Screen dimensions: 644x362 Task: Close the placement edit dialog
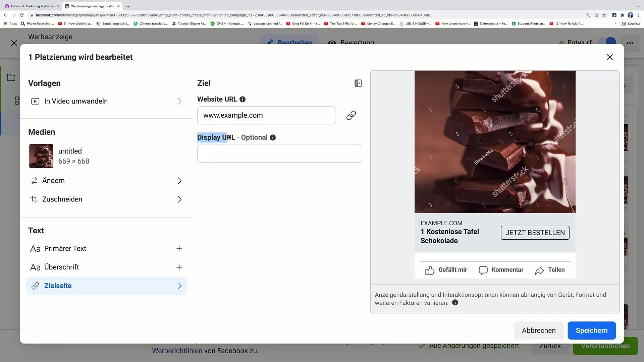609,57
